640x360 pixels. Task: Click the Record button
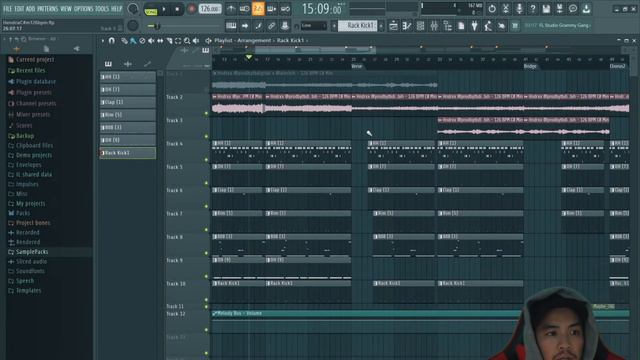pyautogui.click(x=191, y=9)
